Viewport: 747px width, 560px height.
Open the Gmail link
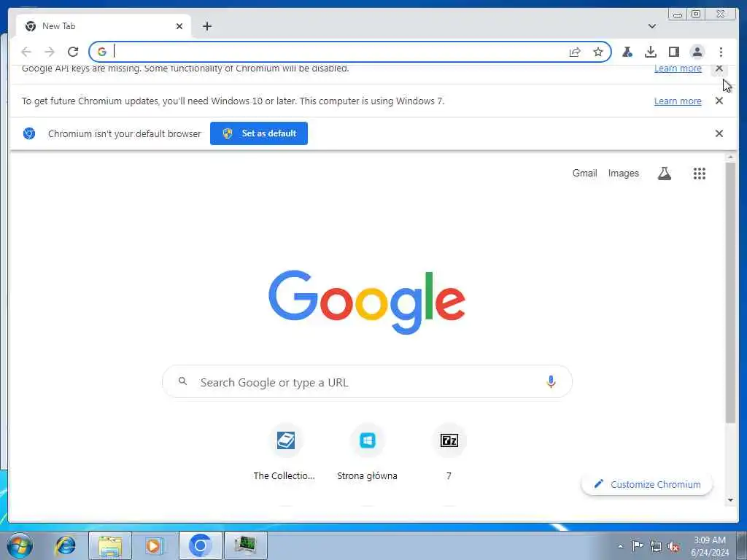pos(584,174)
